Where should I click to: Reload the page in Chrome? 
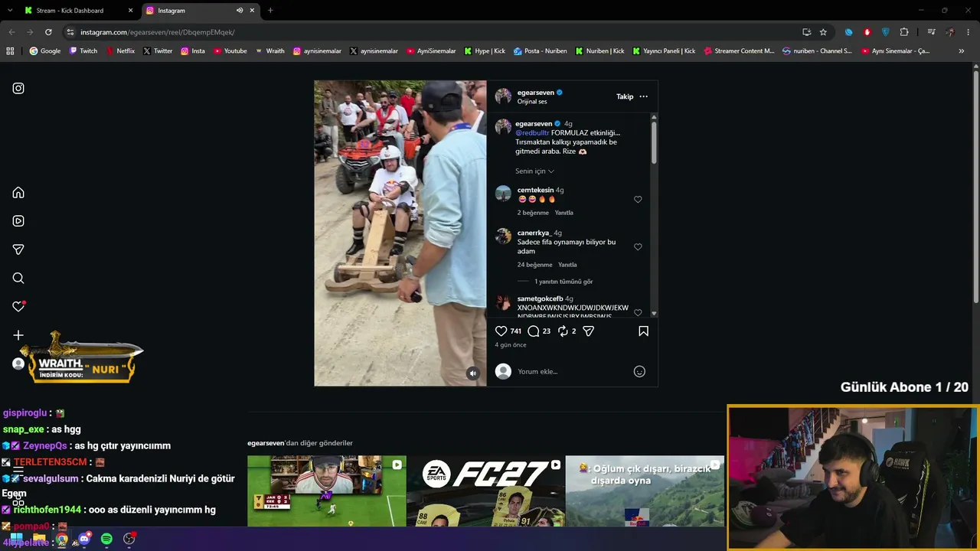[x=48, y=32]
